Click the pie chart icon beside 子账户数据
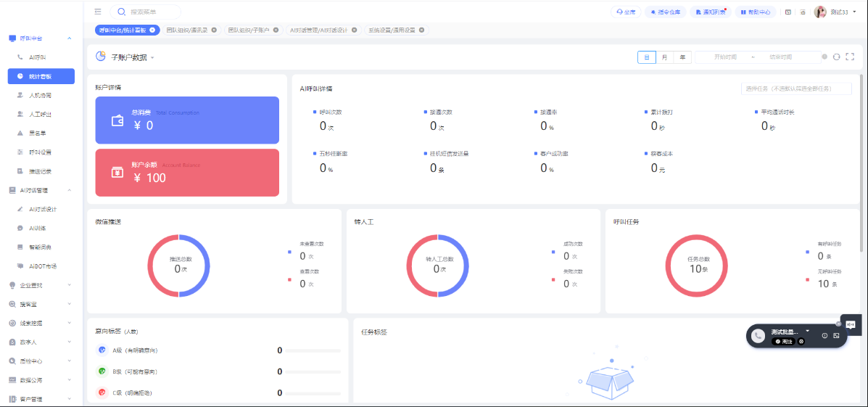 [x=101, y=57]
